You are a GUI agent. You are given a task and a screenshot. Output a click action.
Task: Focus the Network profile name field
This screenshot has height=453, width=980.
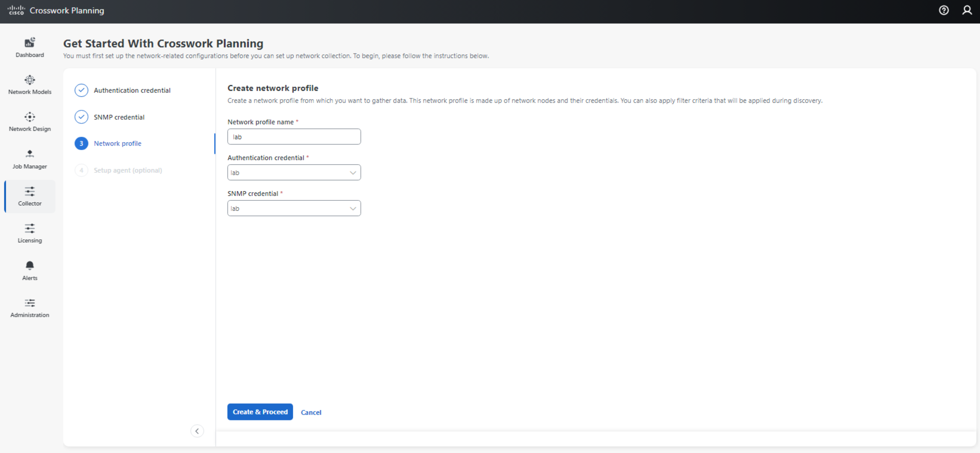coord(294,137)
